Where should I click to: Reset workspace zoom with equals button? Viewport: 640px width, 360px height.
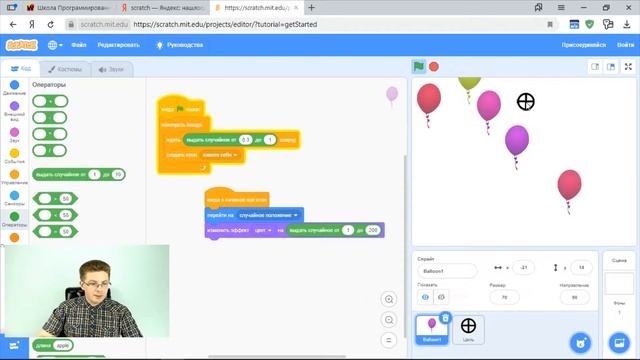pyautogui.click(x=389, y=340)
